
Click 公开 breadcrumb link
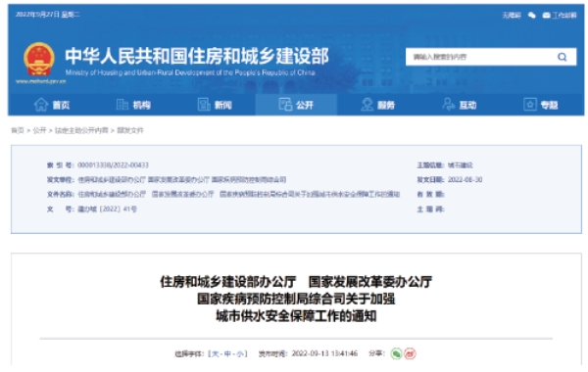click(39, 130)
